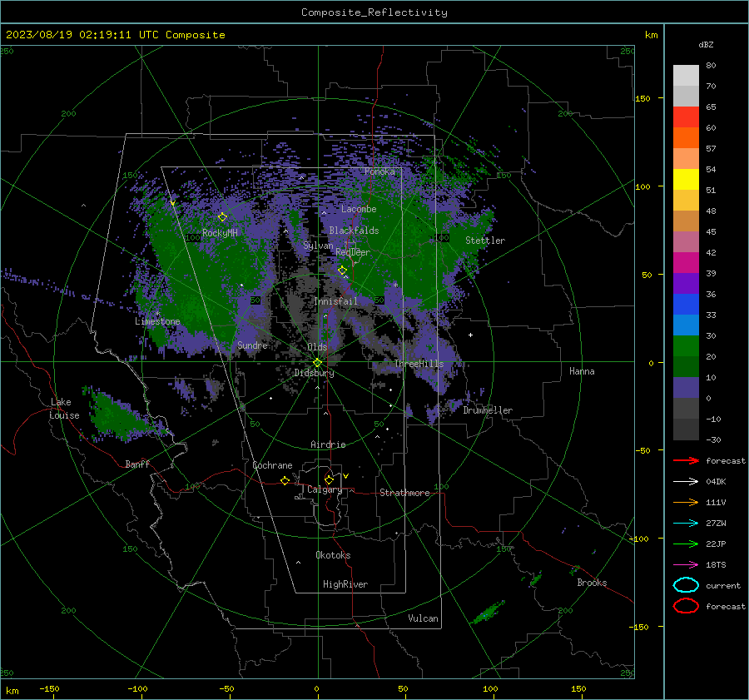Click the yellow v marker right of Calgary diamond
This screenshot has width=749, height=700.
[x=346, y=476]
